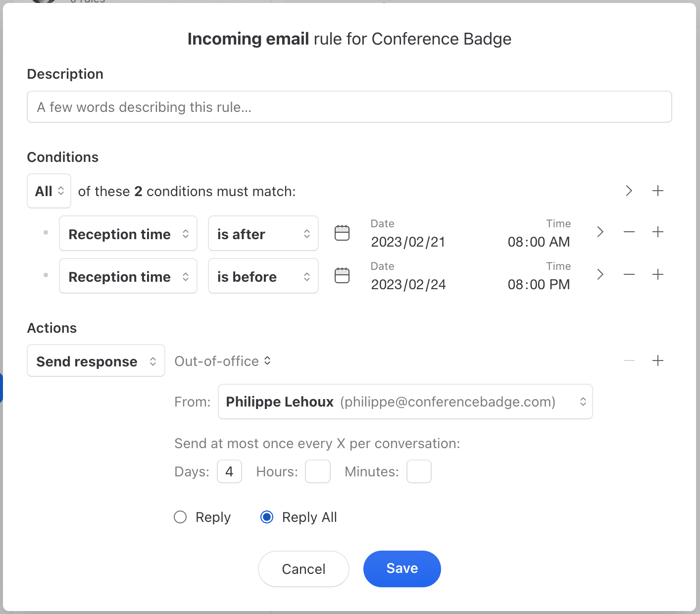Viewport: 700px width, 614px height.
Task: Add a condition after the 'is after' row
Action: (658, 232)
